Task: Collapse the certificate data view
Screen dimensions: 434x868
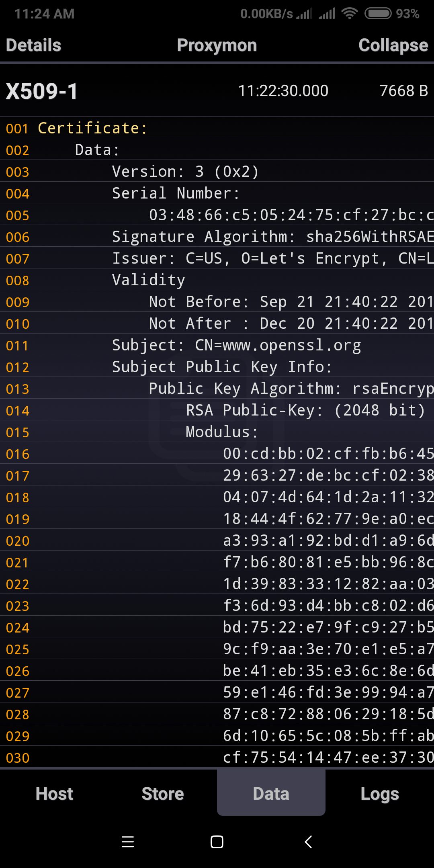Action: 393,45
